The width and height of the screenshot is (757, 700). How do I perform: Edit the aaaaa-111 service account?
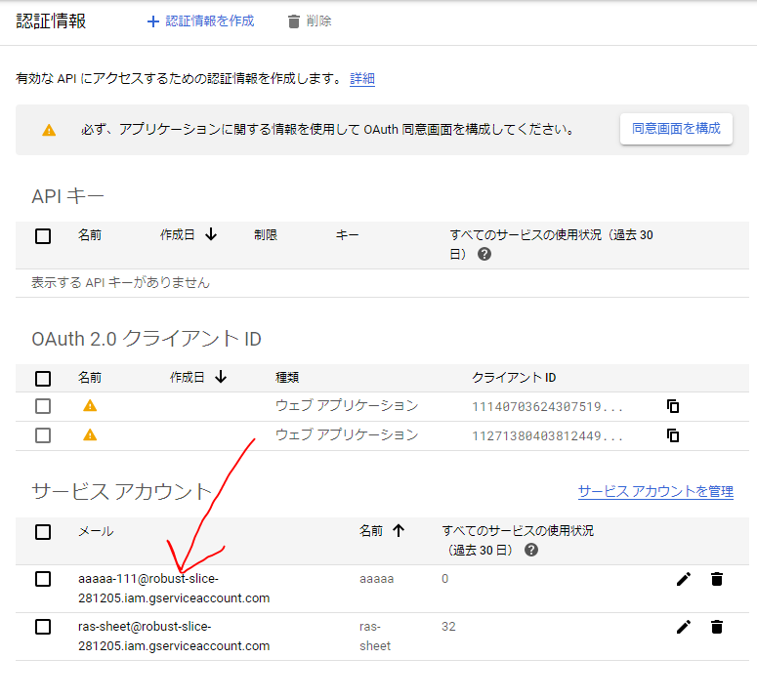point(684,579)
